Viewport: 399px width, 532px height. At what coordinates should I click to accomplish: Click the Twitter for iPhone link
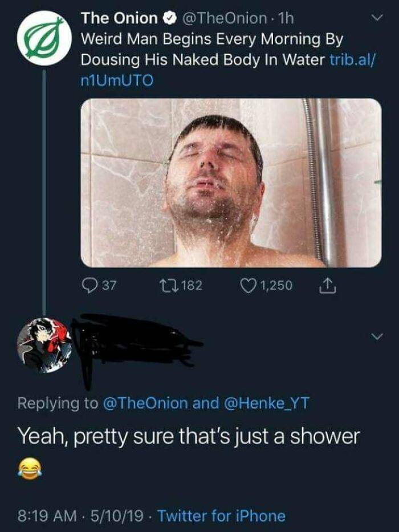[x=221, y=516]
